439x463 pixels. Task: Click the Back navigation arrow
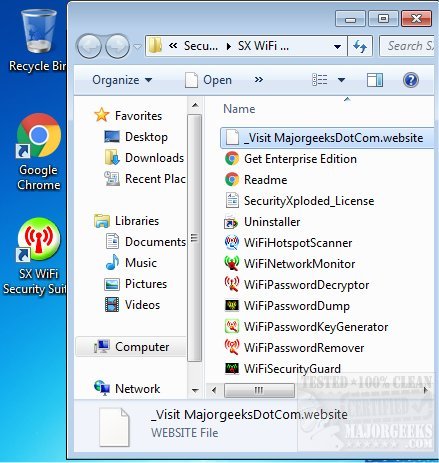pyautogui.click(x=89, y=46)
